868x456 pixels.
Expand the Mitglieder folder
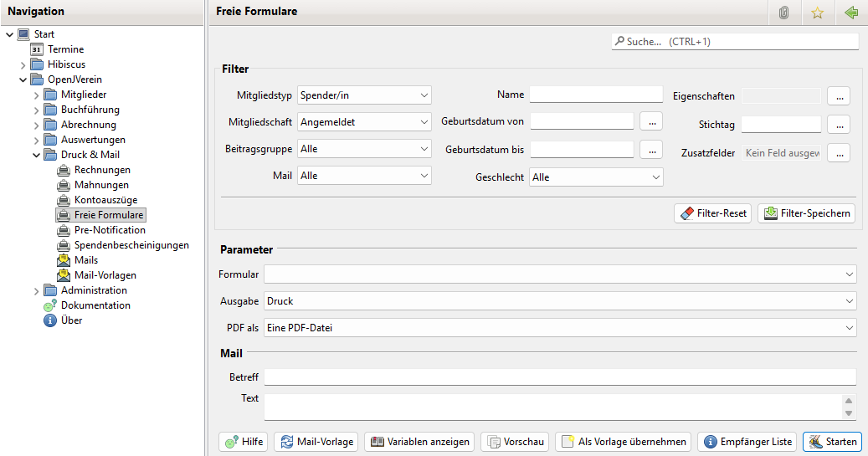37,95
